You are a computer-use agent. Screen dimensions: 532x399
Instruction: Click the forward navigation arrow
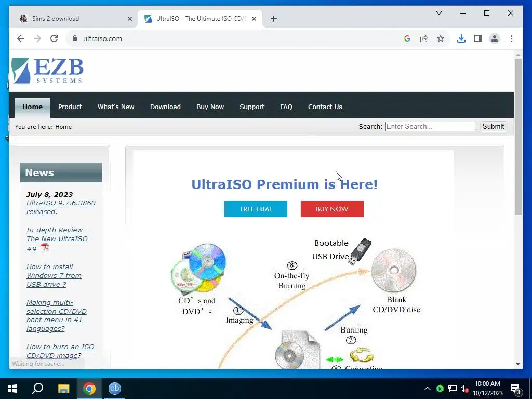tap(37, 38)
